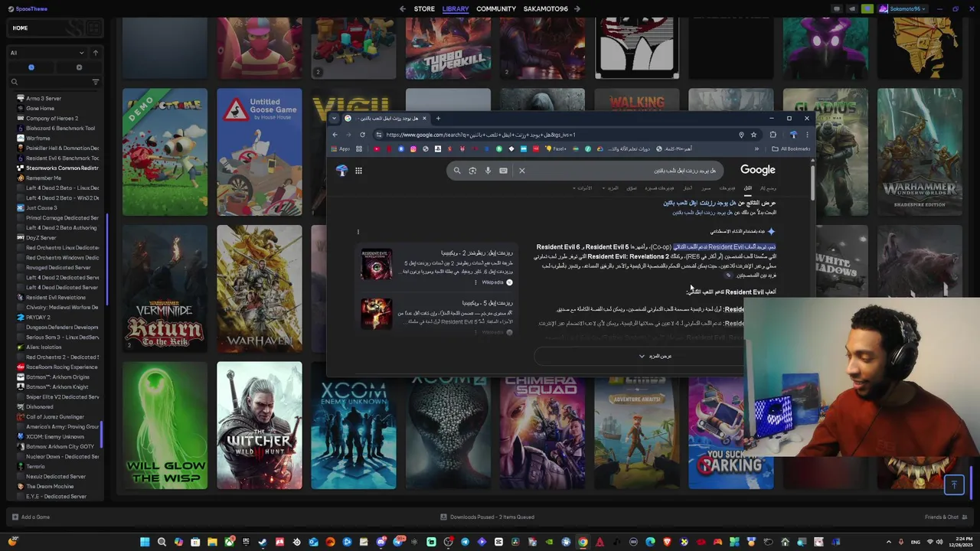Open XCOM Enemy Unknown cover
Image resolution: width=980 pixels, height=551 pixels.
click(354, 432)
